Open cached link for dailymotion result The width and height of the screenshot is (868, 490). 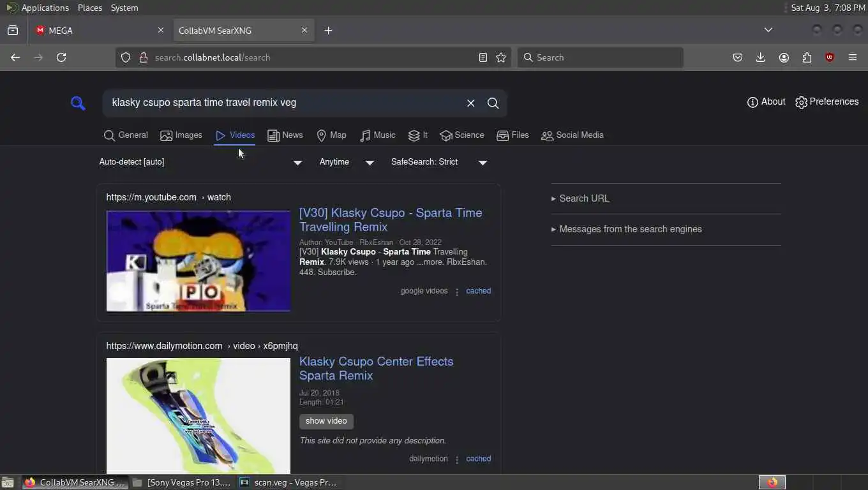tap(478, 459)
